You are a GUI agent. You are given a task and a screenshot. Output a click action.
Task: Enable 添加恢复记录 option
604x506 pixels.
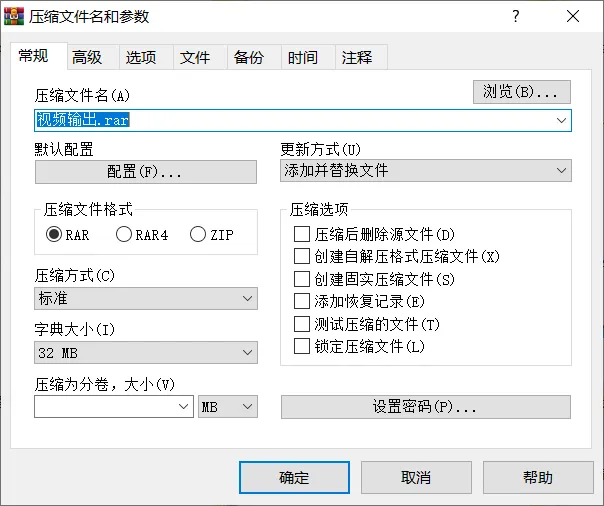[302, 301]
